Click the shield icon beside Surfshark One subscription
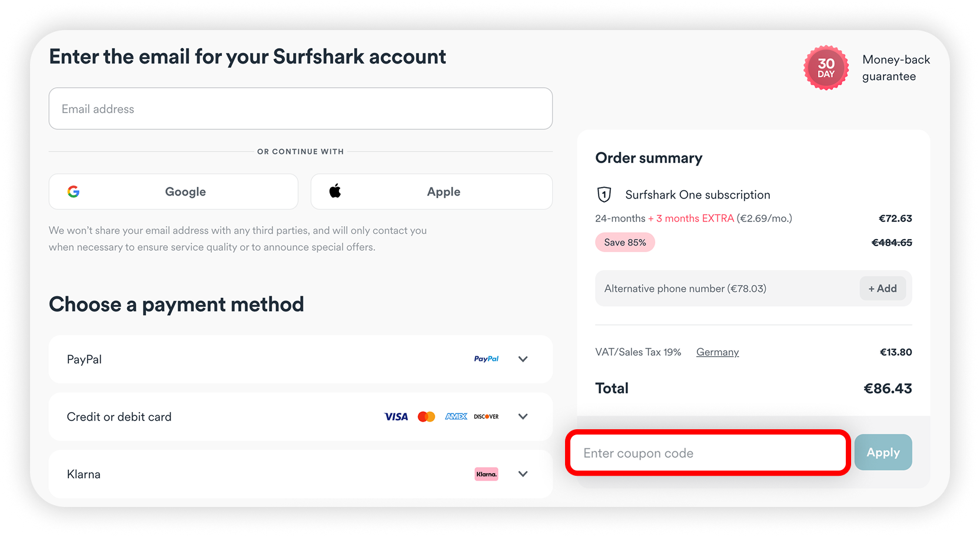Viewport: 980px width, 537px height. pos(604,194)
